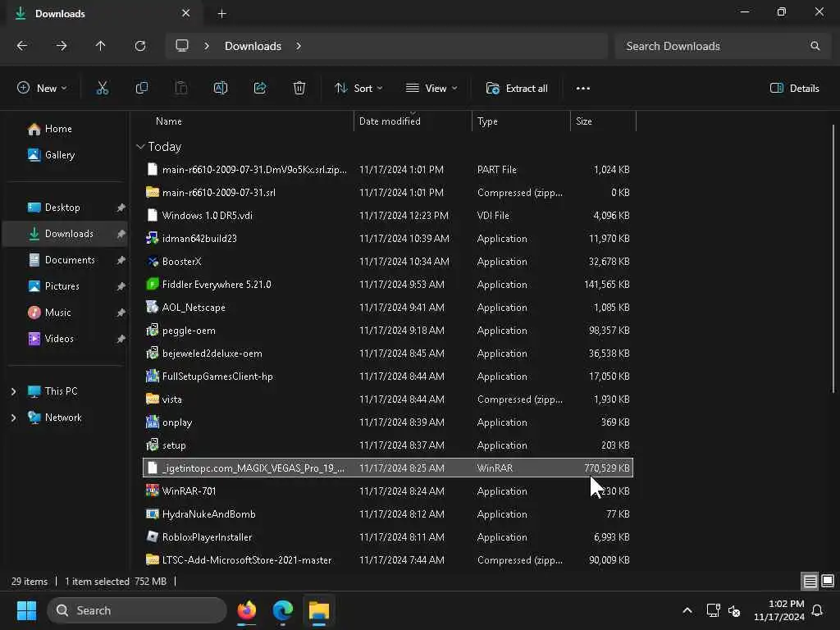Click the Copy icon in toolbar
840x630 pixels.
click(141, 89)
